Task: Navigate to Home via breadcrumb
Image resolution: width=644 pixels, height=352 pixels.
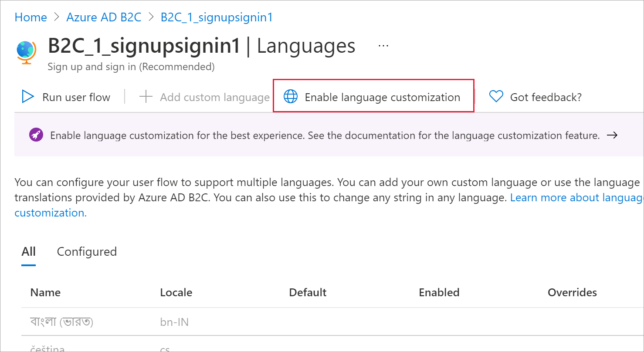Action: tap(31, 17)
